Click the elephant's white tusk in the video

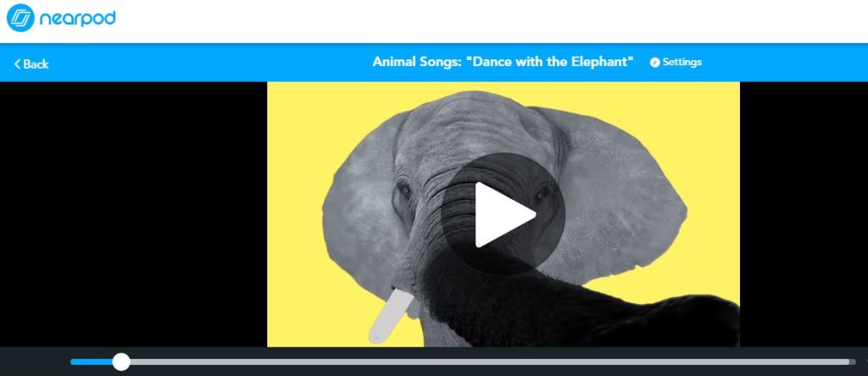click(x=390, y=316)
